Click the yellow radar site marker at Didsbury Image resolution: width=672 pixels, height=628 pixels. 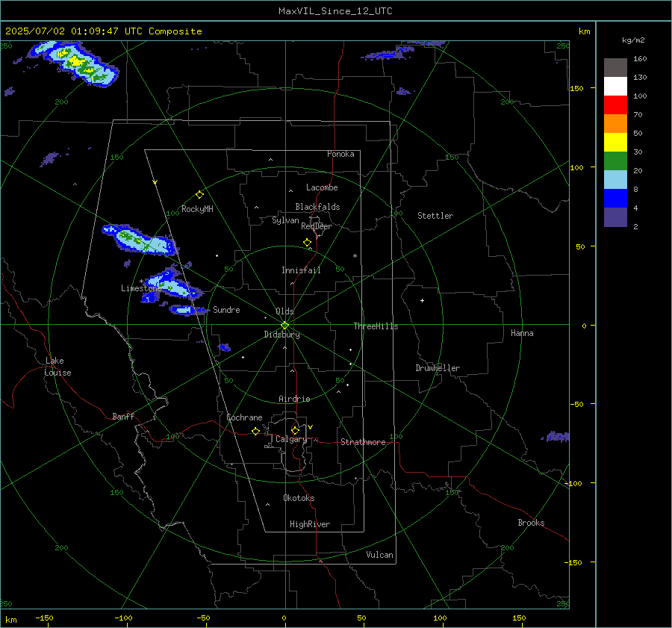(x=285, y=326)
